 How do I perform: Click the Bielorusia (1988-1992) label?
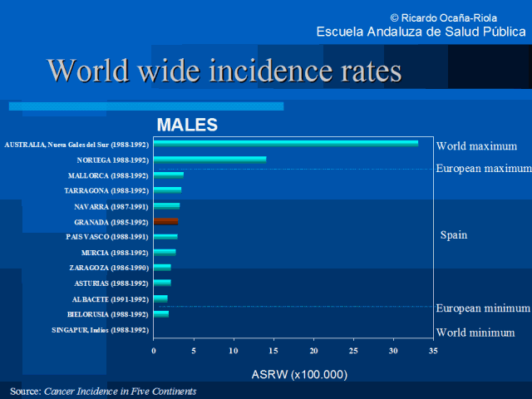pos(108,314)
